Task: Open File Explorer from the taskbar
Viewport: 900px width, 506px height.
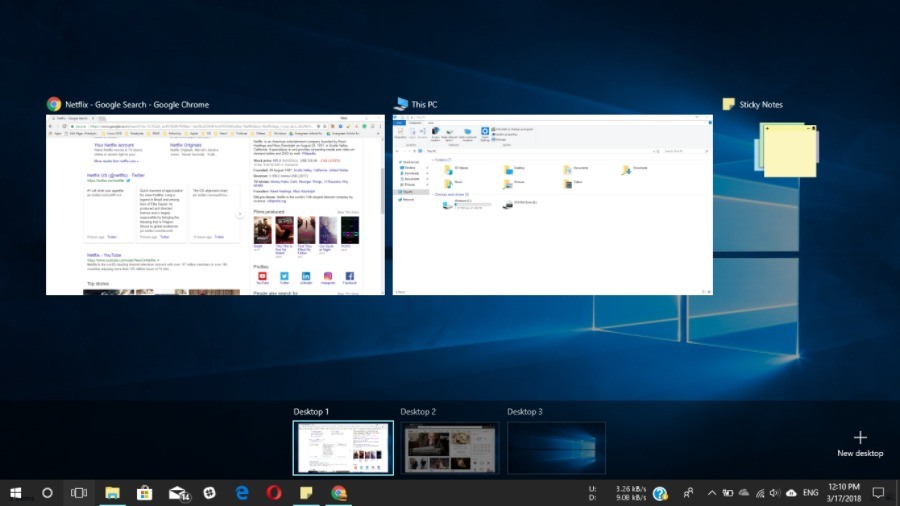Action: click(113, 493)
